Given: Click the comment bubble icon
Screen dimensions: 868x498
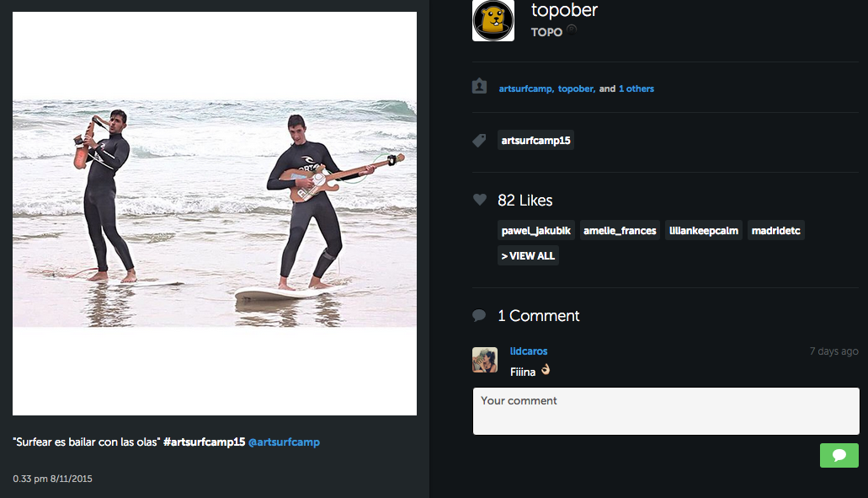Looking at the screenshot, I should pyautogui.click(x=479, y=315).
